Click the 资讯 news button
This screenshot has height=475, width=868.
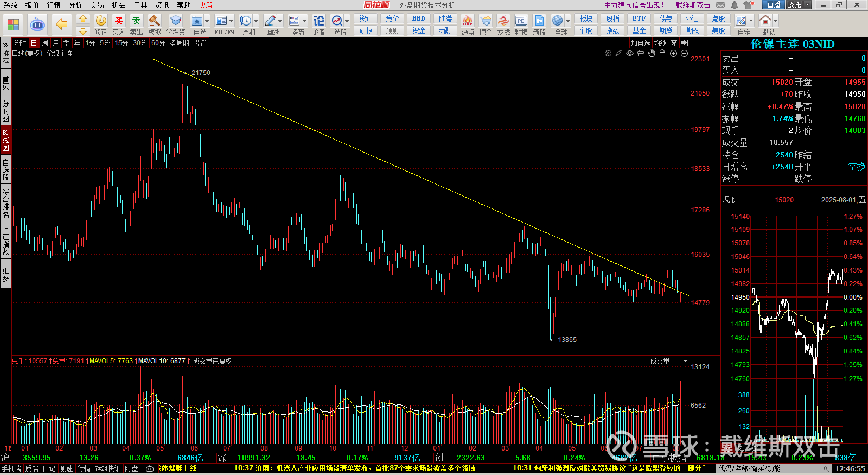(x=366, y=18)
